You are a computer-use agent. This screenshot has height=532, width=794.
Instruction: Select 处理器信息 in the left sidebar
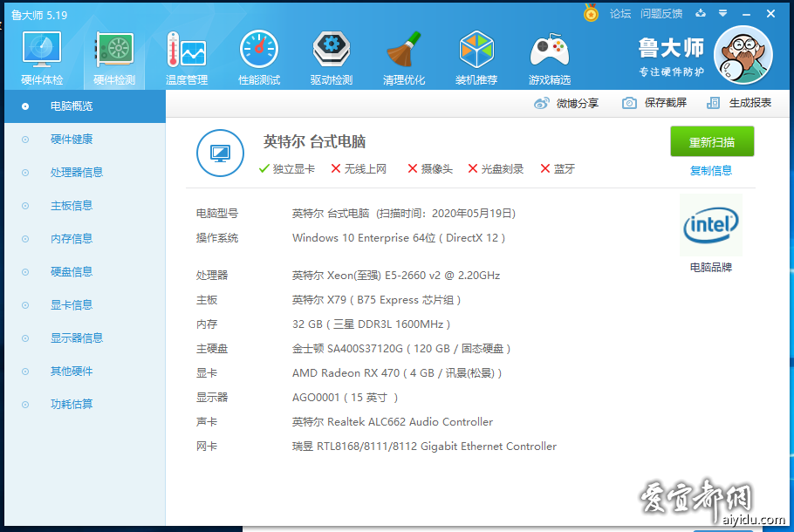(77, 173)
